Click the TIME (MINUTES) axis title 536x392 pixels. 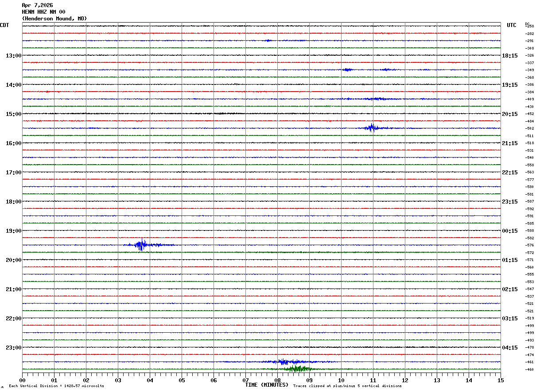click(267, 385)
